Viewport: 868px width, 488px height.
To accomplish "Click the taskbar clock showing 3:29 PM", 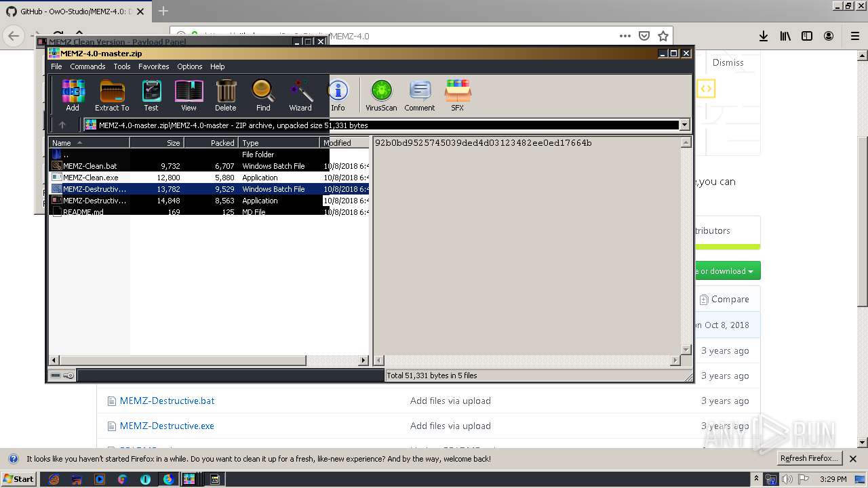I will [833, 479].
